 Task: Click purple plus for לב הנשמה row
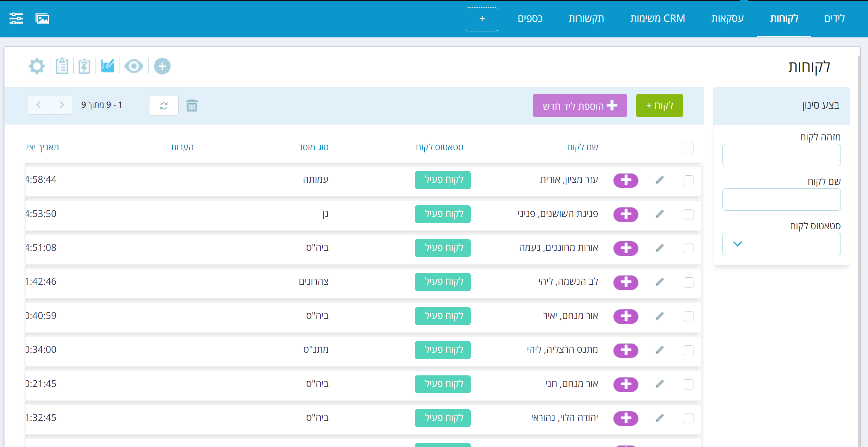pos(626,282)
